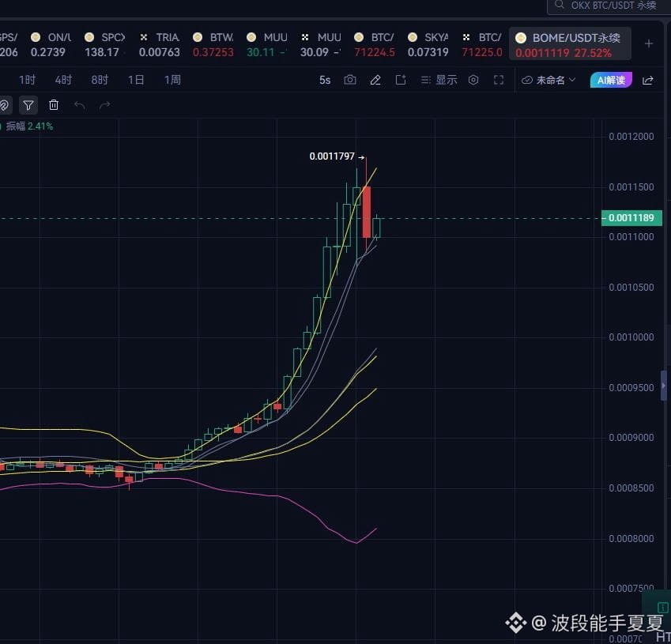Click the AI解读 button
The width and height of the screenshot is (671, 644).
click(x=611, y=80)
